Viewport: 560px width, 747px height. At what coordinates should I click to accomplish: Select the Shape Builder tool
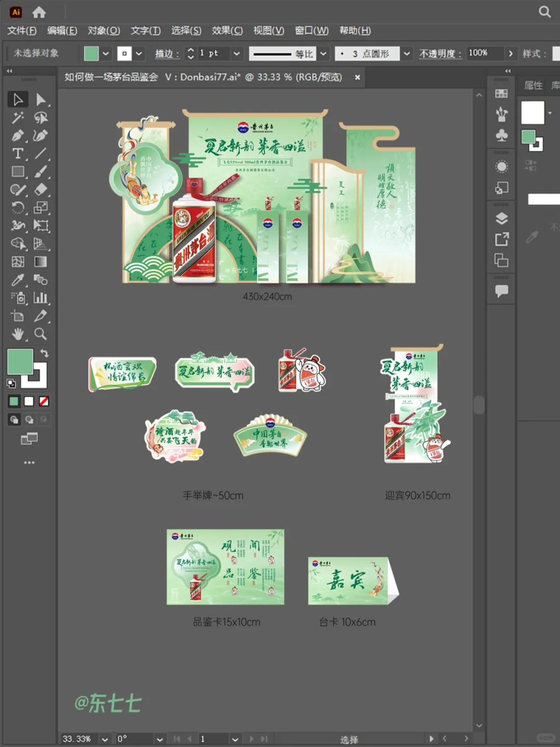(x=18, y=244)
